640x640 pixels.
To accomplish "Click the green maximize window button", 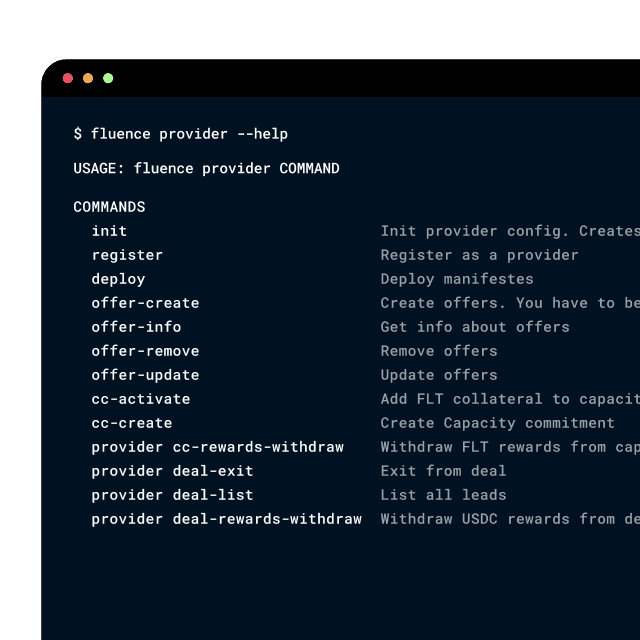I will coord(108,78).
